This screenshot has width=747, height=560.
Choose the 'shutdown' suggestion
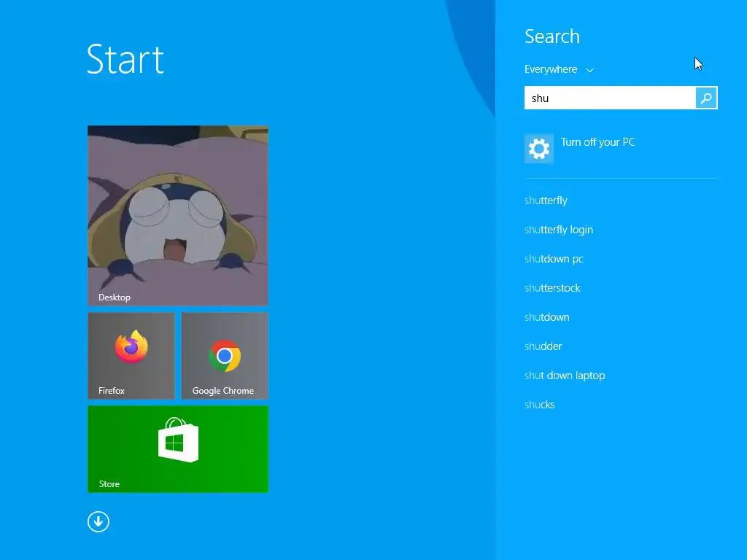coord(547,317)
